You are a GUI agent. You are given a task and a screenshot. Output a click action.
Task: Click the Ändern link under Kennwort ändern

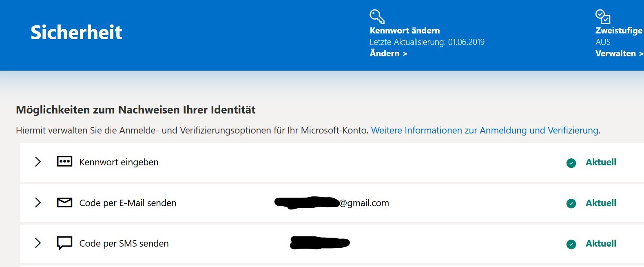388,53
